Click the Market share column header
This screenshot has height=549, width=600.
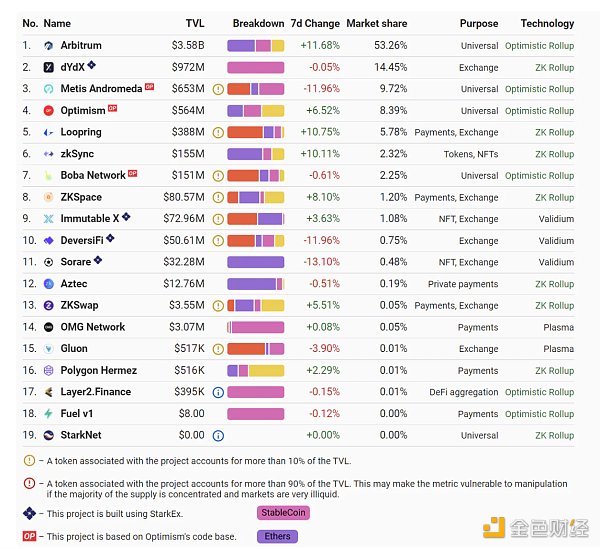(377, 23)
